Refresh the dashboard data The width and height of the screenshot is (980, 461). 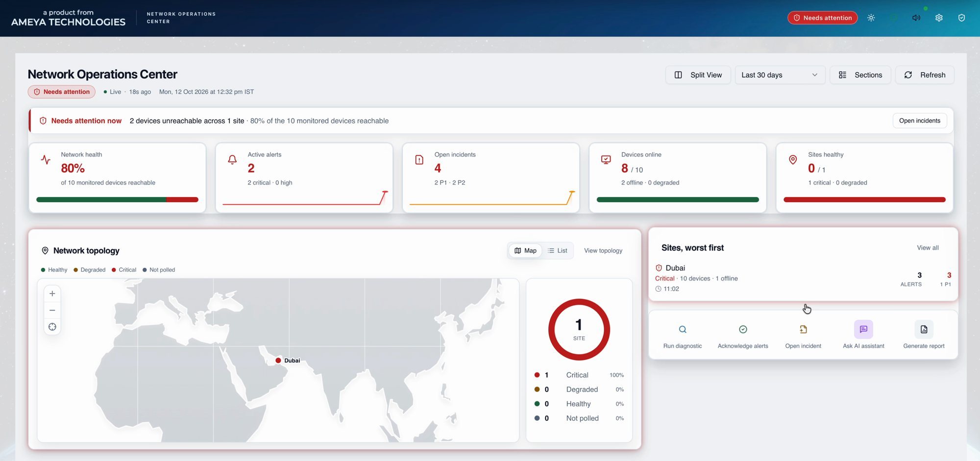pyautogui.click(x=925, y=75)
